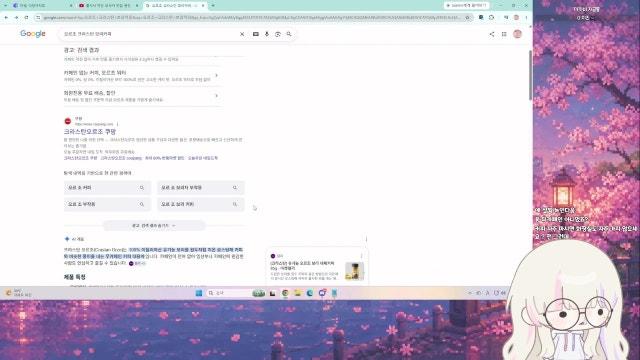Click the Google logo to go home
640x360 pixels.
(x=33, y=34)
